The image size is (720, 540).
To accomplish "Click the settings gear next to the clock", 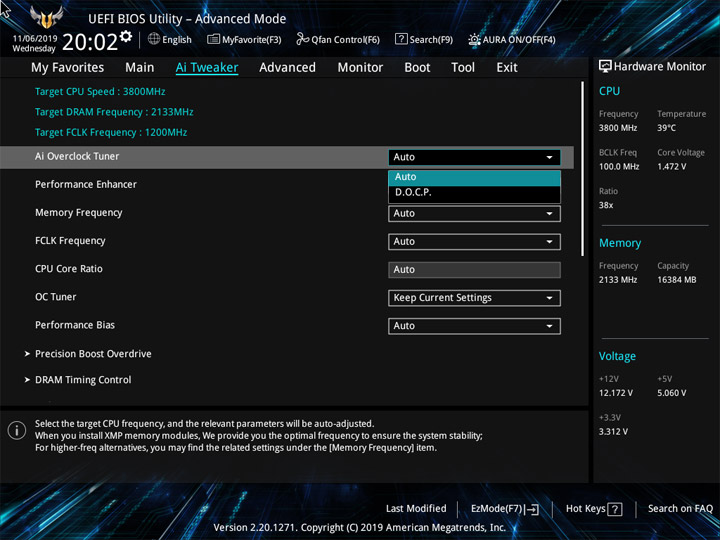I will pos(126,36).
